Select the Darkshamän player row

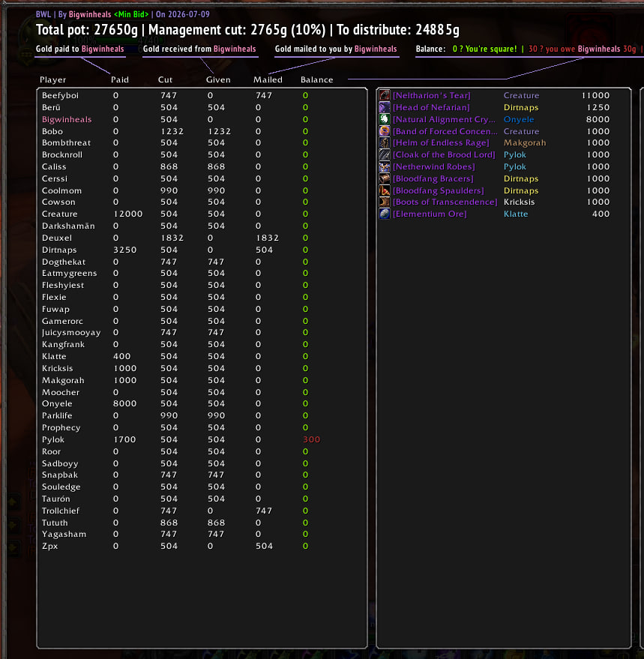(202, 226)
